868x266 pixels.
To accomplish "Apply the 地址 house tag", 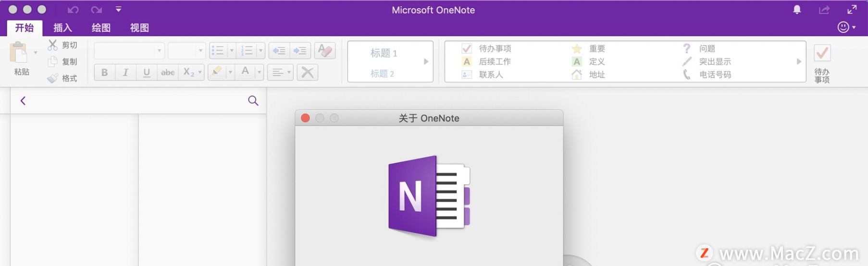I will point(588,74).
